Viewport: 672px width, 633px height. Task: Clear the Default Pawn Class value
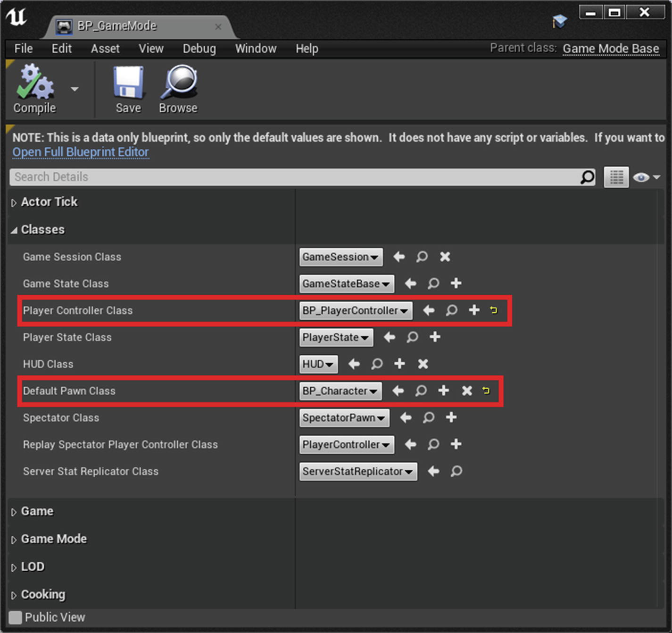[467, 391]
